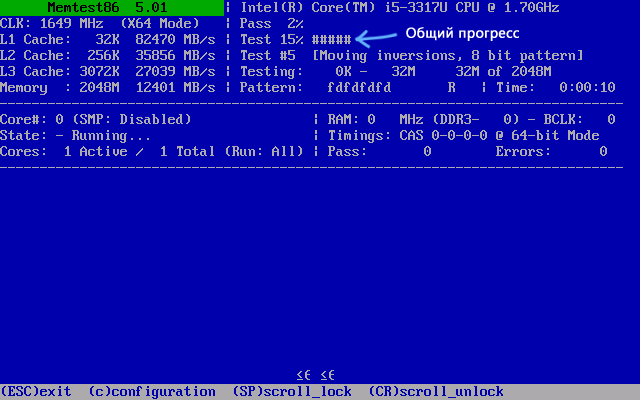The height and width of the screenshot is (400, 640).
Task: Click the Test #5 Moving inversions text
Action: click(411, 56)
